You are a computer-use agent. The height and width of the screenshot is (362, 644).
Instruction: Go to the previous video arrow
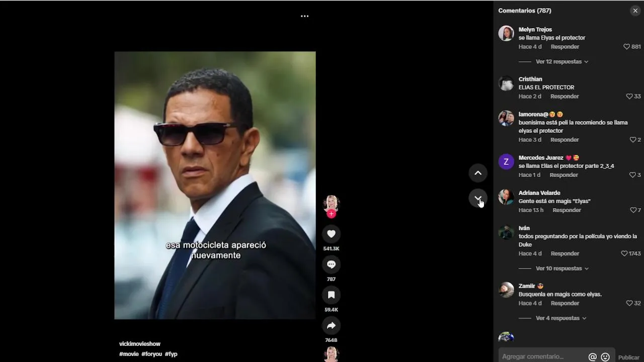[478, 173]
